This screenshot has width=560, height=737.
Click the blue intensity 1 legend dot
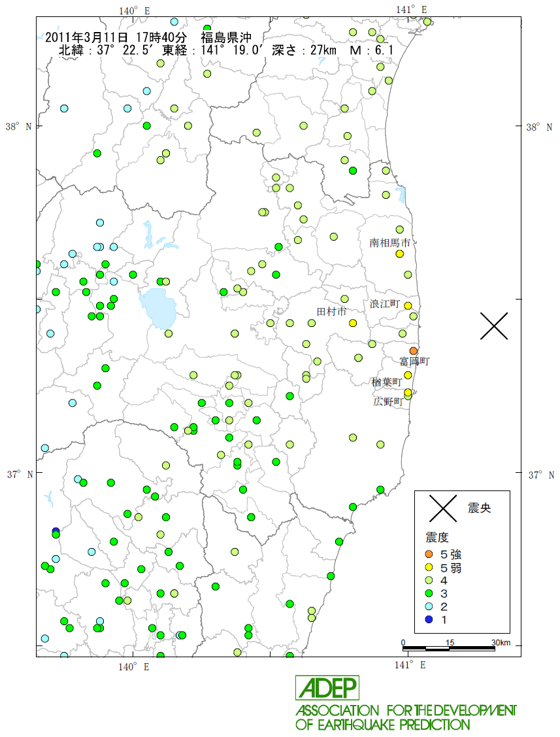(x=429, y=619)
